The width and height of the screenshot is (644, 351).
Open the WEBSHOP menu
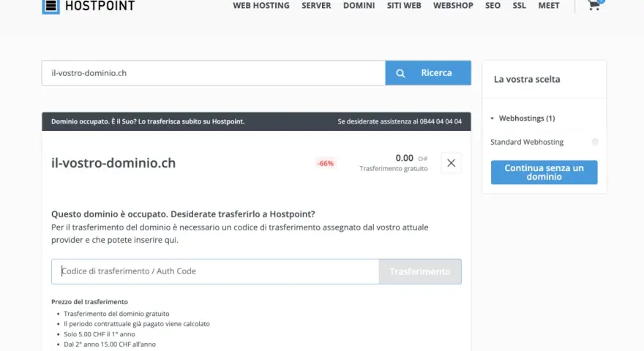click(x=453, y=5)
